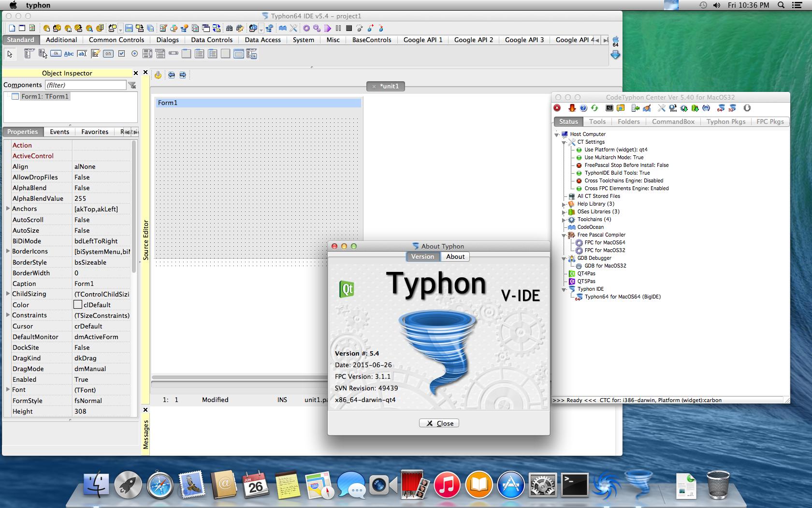Viewport: 812px width, 508px height.
Task: Open System Preferences from the Dock
Action: coord(543,485)
